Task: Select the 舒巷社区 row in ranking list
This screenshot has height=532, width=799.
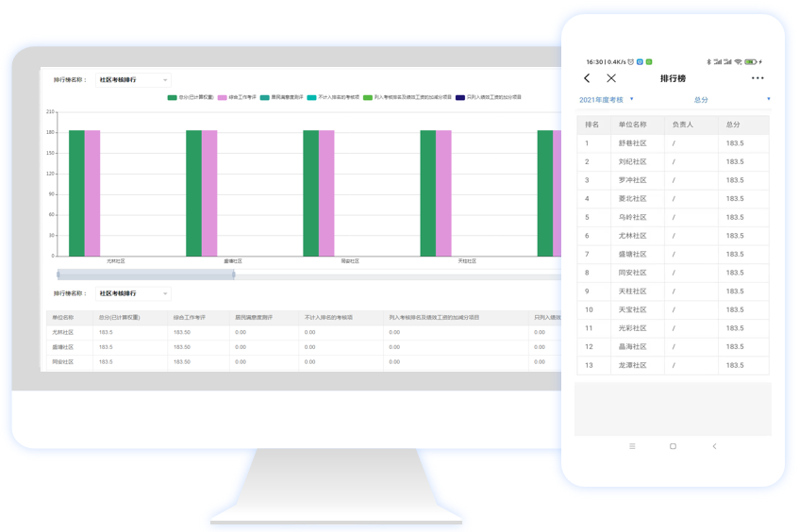Action: click(673, 143)
